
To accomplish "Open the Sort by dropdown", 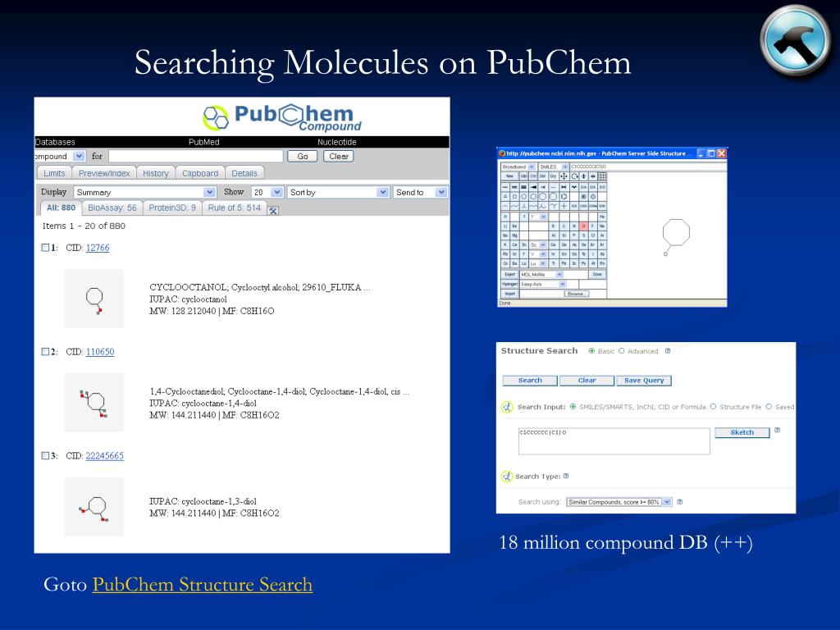I will (337, 192).
